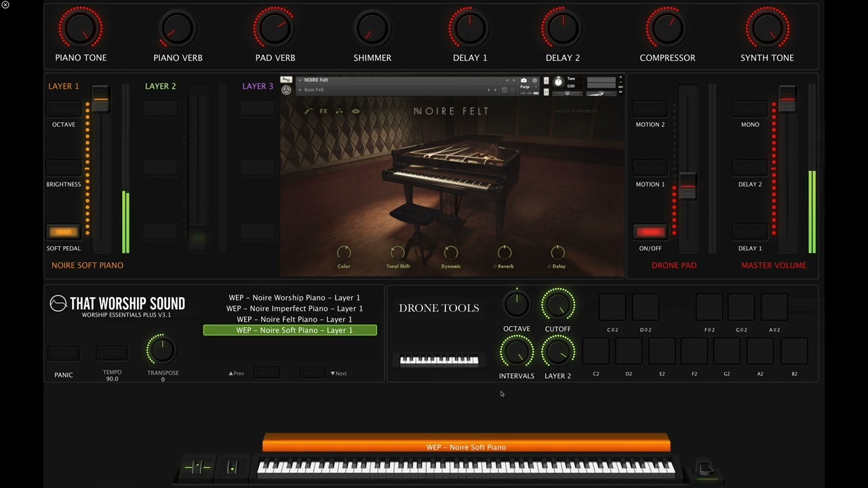
Task: Go to next instrument arrow beside NOIRE Felt
Action: (x=513, y=80)
